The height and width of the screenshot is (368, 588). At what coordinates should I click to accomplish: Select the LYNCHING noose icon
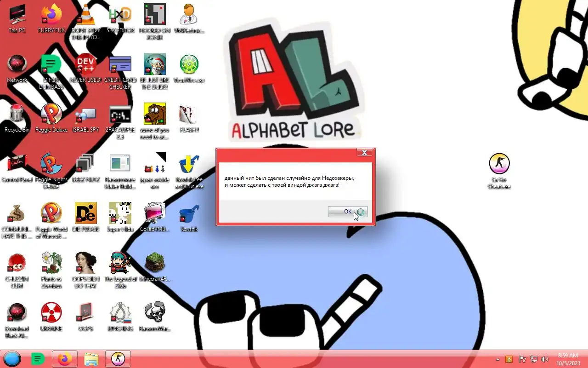[x=120, y=316]
